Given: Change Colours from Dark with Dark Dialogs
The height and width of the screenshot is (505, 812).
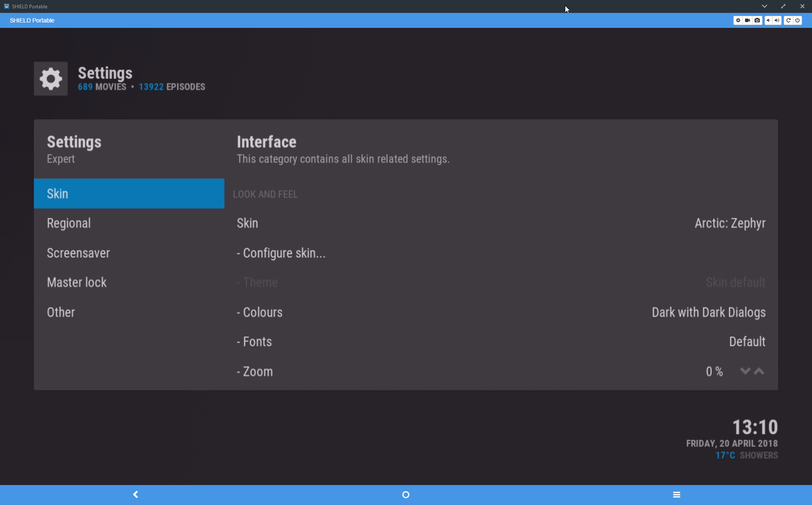Looking at the screenshot, I should click(458, 312).
